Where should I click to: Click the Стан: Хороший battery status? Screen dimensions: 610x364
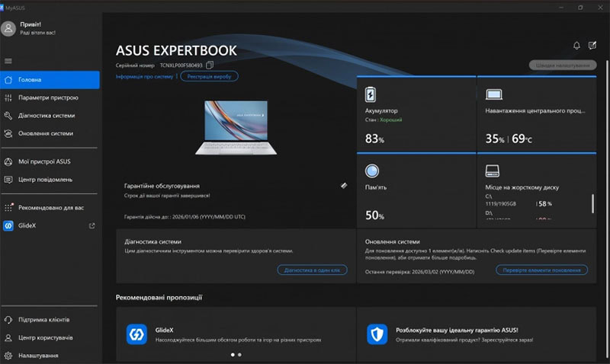click(x=384, y=120)
